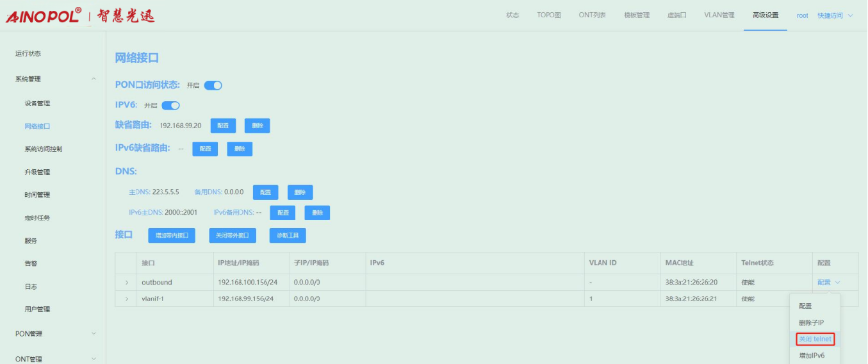
Task: Collapse the 系统管理 sidebar section
Action: [x=94, y=79]
